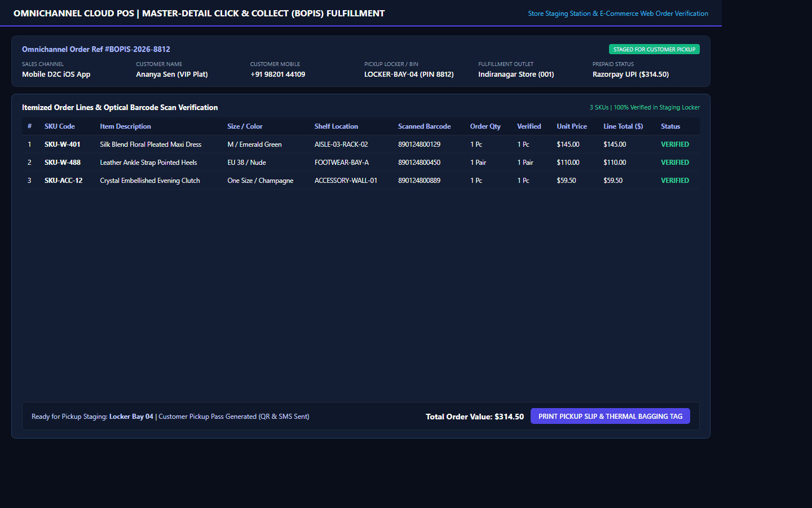Select SKU-W-401 code cell
Viewport: 812px width, 508px height.
tap(63, 144)
